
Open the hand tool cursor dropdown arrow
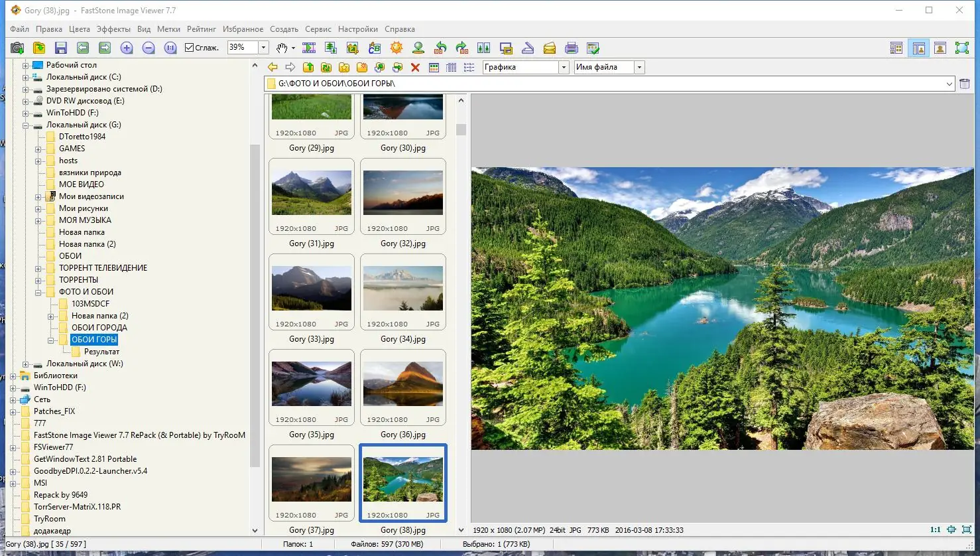point(293,48)
